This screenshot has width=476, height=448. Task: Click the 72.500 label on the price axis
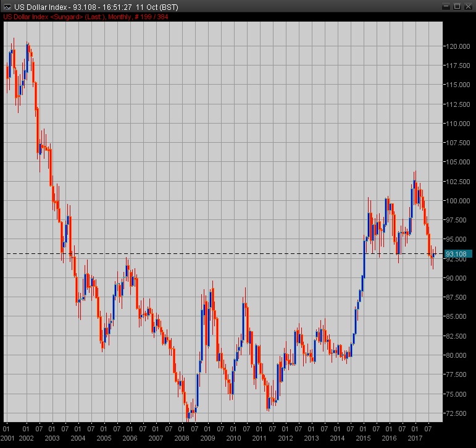(x=456, y=413)
